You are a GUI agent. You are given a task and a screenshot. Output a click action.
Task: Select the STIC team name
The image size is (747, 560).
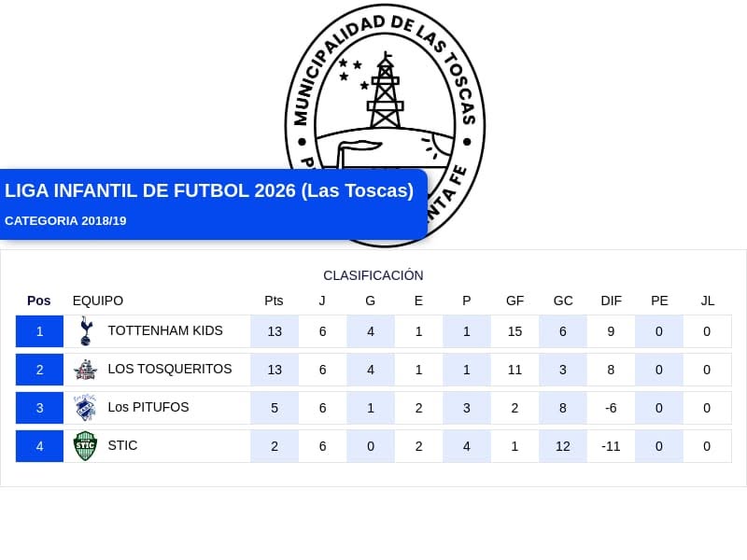pos(122,445)
